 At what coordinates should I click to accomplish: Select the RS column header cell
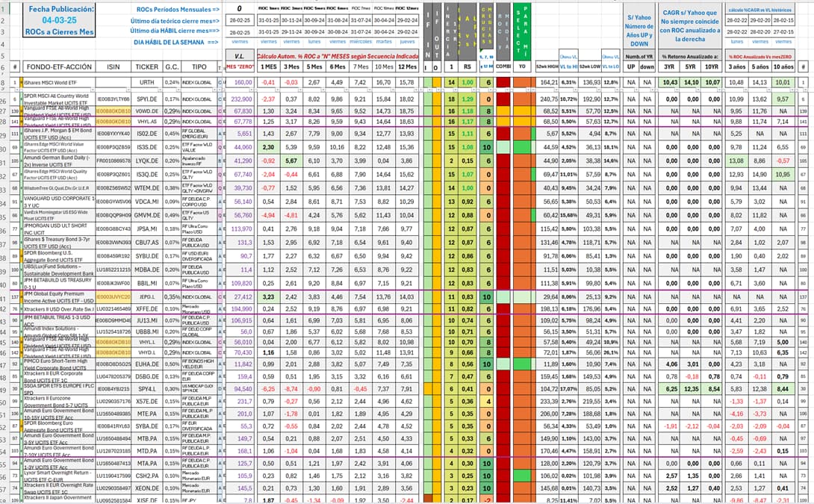tap(467, 67)
